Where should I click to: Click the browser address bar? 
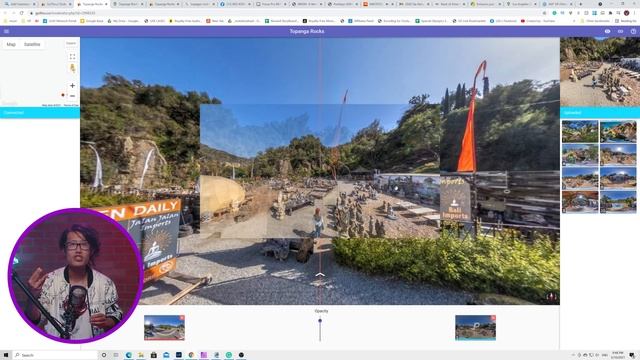click(286, 13)
